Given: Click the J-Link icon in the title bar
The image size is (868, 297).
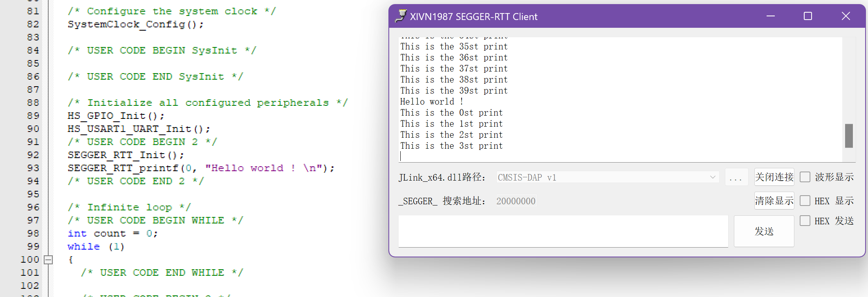Looking at the screenshot, I should tap(401, 16).
